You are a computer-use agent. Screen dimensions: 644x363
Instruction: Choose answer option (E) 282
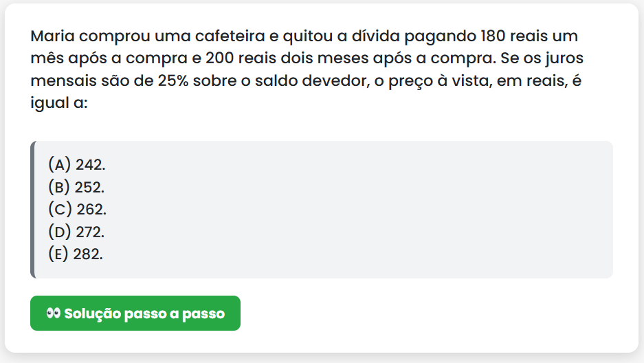pos(76,254)
